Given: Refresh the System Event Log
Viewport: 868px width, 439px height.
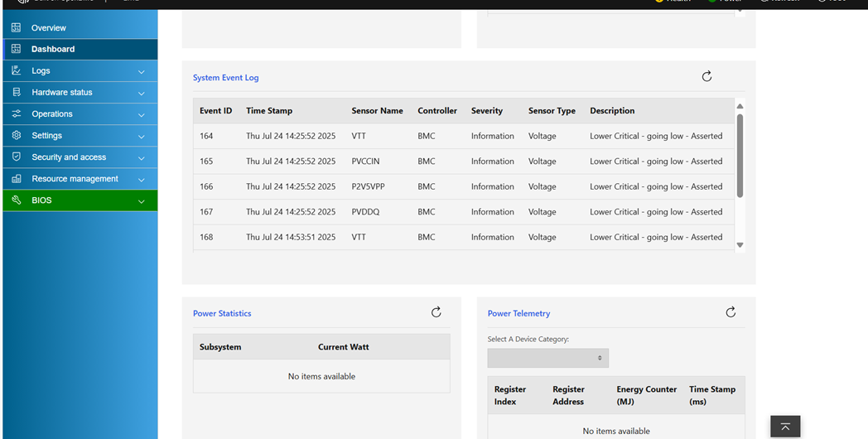Looking at the screenshot, I should (706, 76).
